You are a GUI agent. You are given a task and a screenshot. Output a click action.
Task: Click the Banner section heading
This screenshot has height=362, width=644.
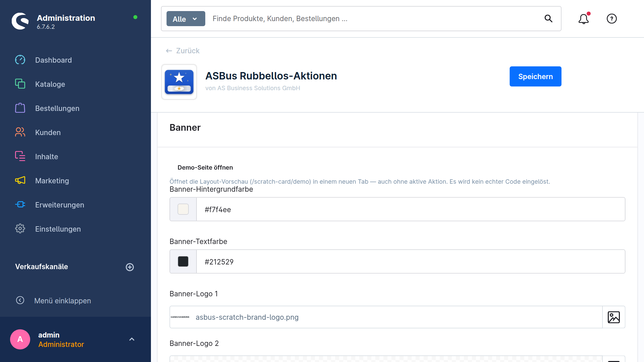(185, 127)
